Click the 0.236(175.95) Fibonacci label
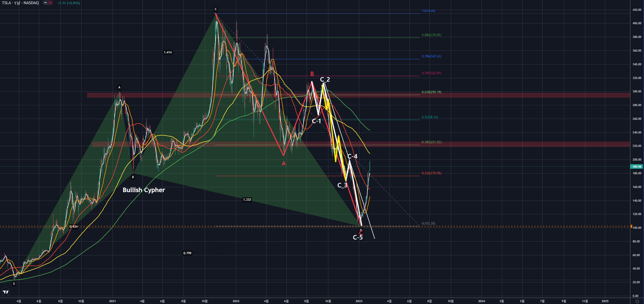 431,173
